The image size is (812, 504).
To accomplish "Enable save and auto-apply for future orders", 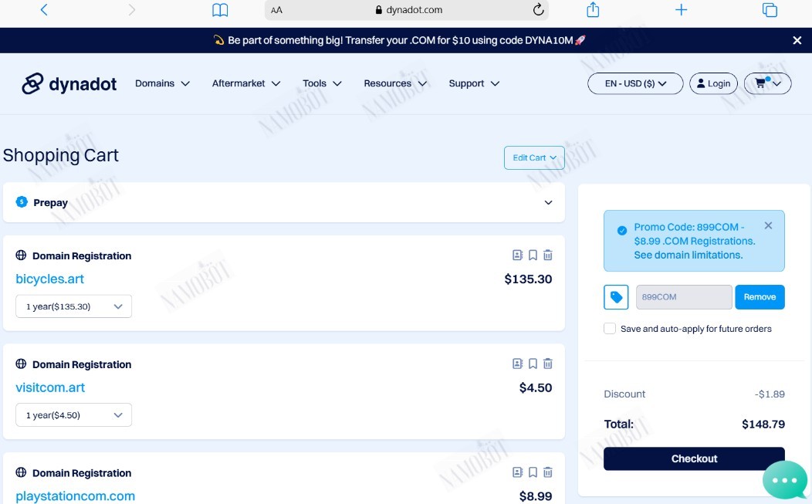I will tap(610, 328).
